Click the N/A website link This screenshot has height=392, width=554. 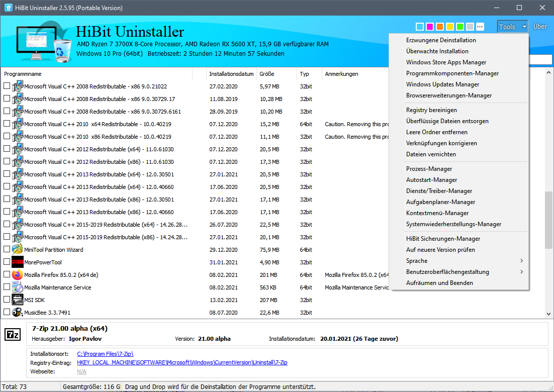tap(81, 371)
